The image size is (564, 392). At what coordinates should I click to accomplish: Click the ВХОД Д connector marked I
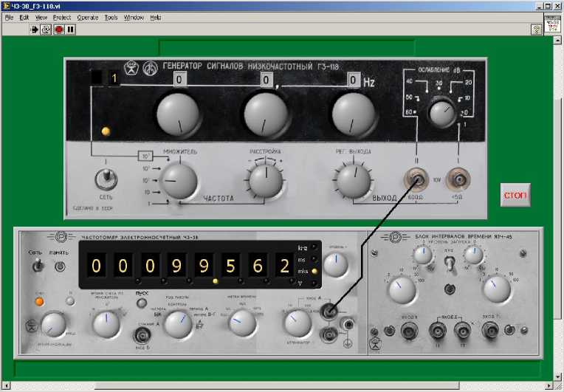click(438, 331)
